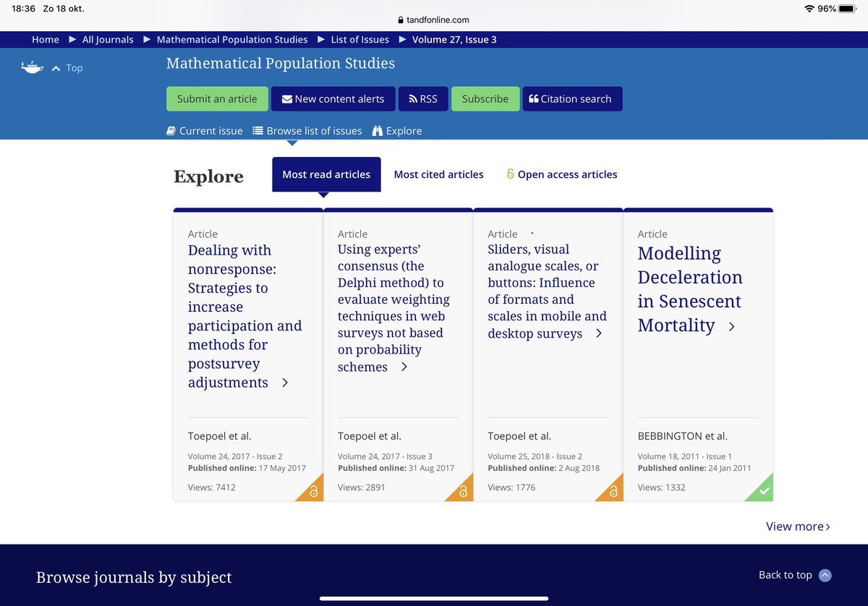
Task: Click 'Published online: 24 Jan 2011' text
Action: [694, 469]
